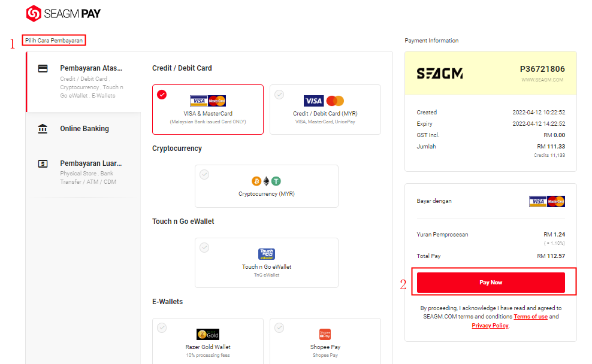Image resolution: width=592 pixels, height=364 pixels.
Task: Click the Yuran Pemprosesan fee RM 1.24
Action: (554, 235)
